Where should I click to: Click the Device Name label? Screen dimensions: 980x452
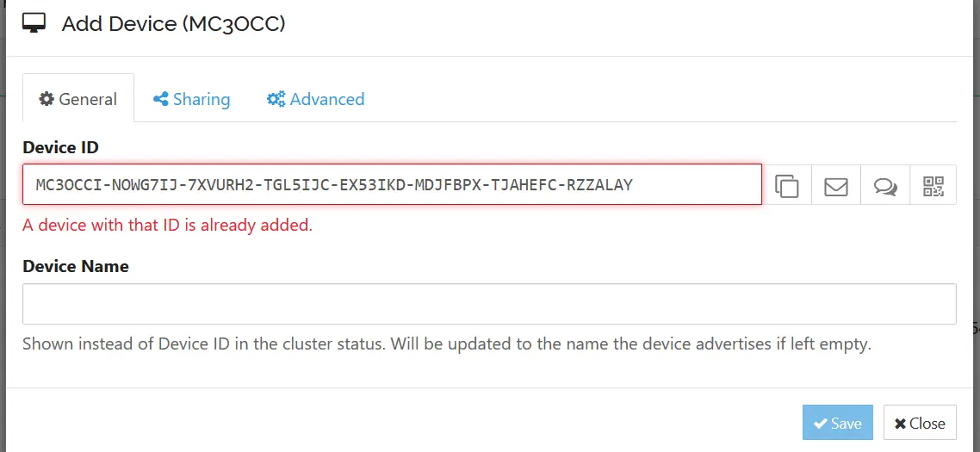tap(76, 266)
